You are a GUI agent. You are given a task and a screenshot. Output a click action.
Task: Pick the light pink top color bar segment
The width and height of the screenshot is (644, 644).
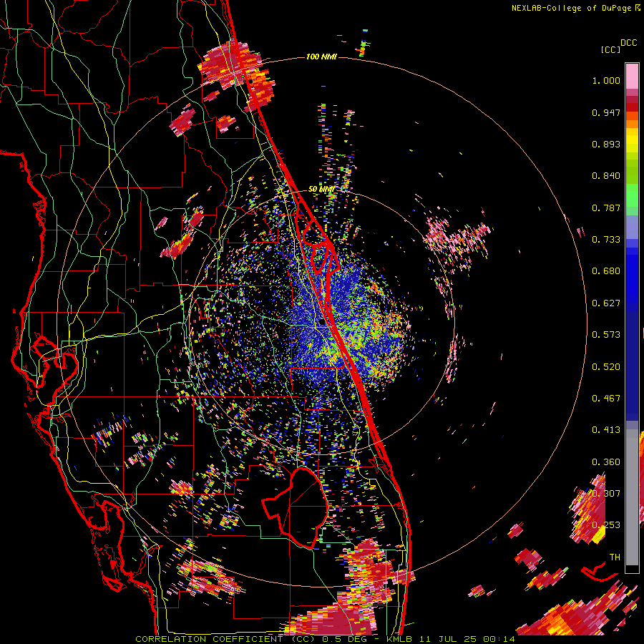coord(632,76)
